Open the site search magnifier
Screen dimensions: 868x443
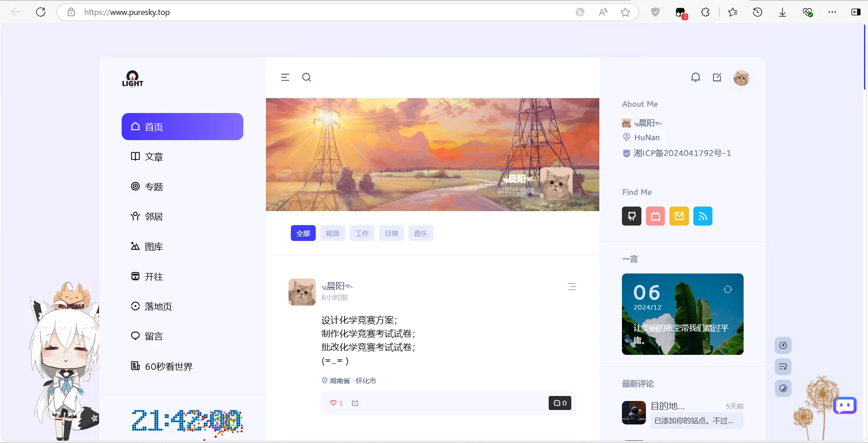[x=307, y=77]
